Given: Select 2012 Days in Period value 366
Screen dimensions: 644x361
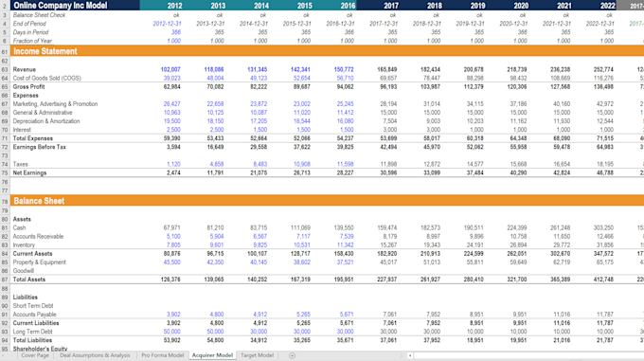Looking at the screenshot, I should [176, 32].
